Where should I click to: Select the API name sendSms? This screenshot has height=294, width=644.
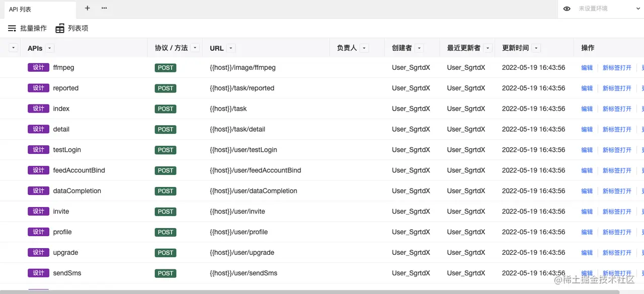(x=67, y=273)
